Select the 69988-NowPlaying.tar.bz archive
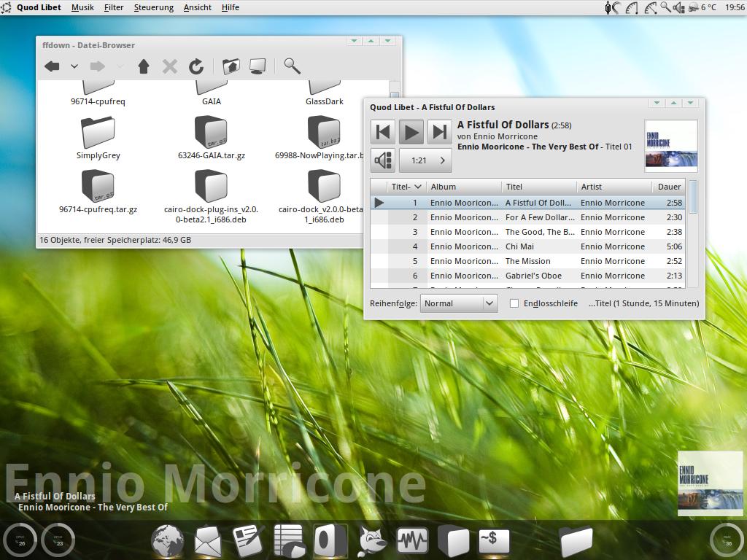This screenshot has width=747, height=560. pyautogui.click(x=320, y=138)
